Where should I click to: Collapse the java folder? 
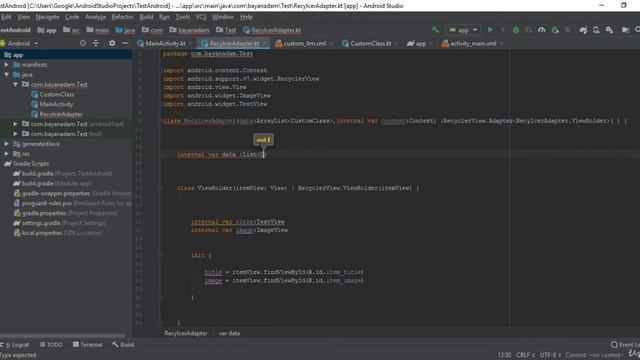pos(6,75)
